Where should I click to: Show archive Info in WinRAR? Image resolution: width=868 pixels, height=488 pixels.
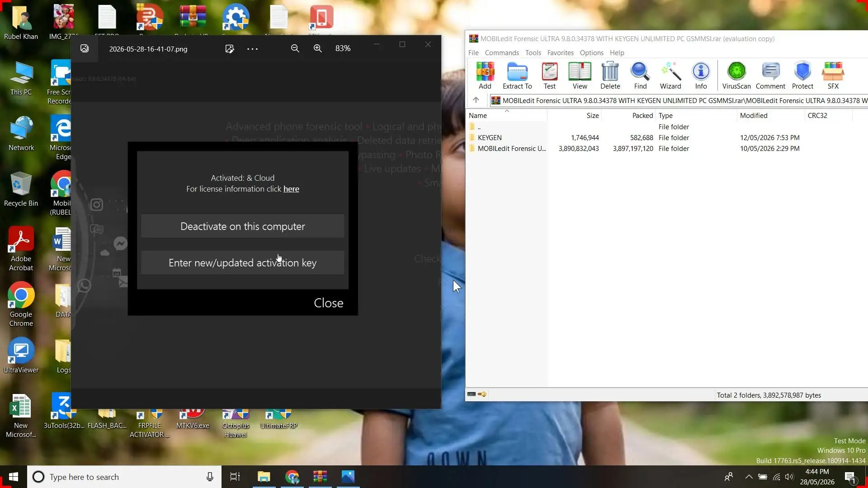(x=701, y=75)
